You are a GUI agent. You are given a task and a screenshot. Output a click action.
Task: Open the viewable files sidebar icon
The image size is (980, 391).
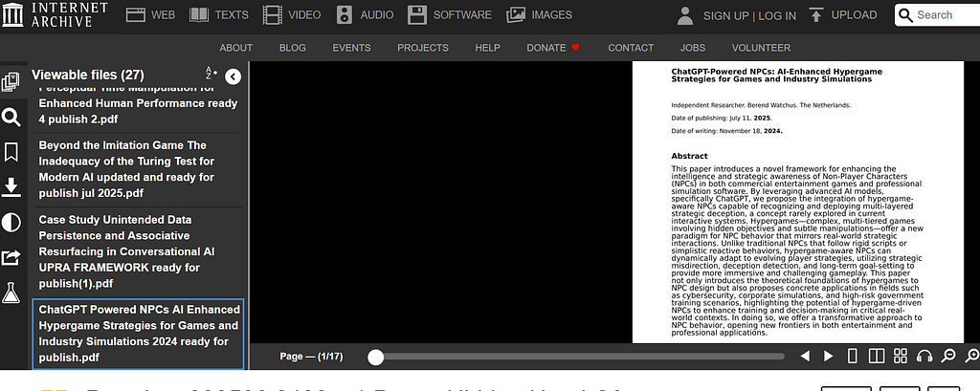point(11,82)
